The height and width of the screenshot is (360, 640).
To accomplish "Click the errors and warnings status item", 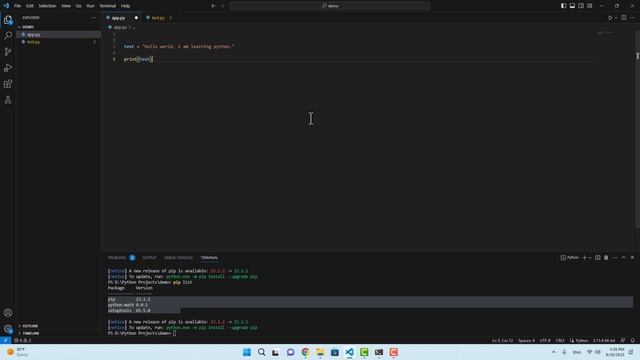I will pyautogui.click(x=22, y=340).
